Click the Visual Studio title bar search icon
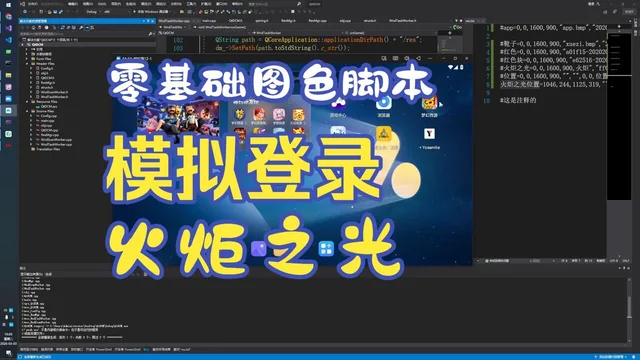The height and width of the screenshot is (360, 640). coord(299,4)
